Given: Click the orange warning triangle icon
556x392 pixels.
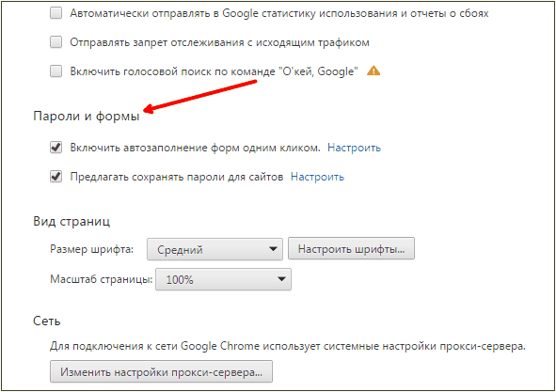Looking at the screenshot, I should [x=373, y=71].
